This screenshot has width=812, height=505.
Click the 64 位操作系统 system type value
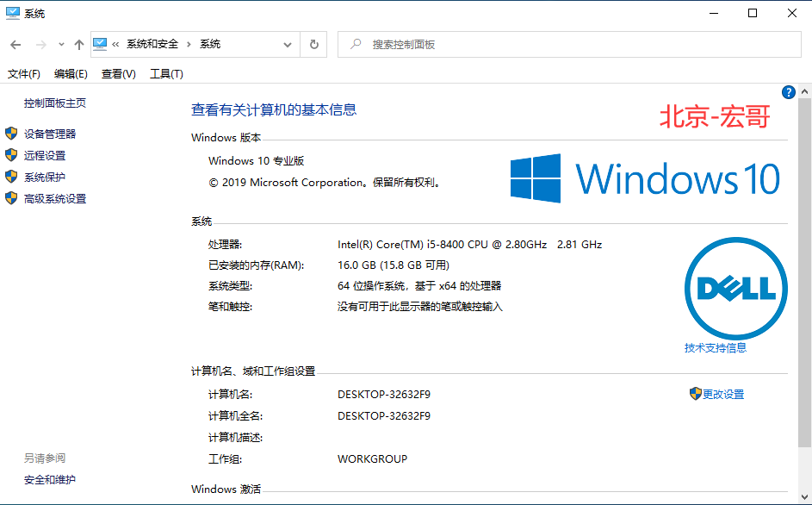click(x=419, y=286)
